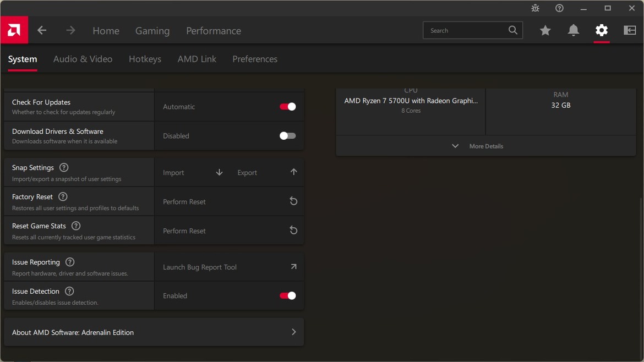
Task: Click the AMD Ryzen 7 5700U CPU text
Action: point(411,101)
